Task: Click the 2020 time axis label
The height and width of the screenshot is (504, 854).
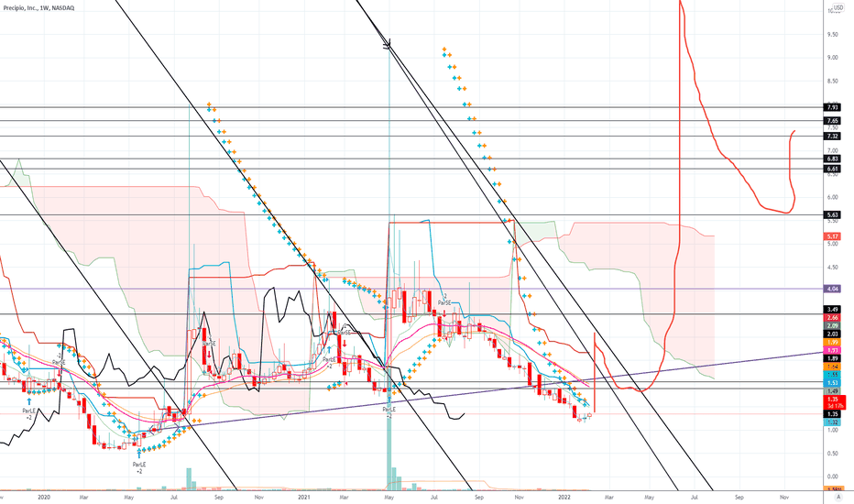Action: coord(44,498)
